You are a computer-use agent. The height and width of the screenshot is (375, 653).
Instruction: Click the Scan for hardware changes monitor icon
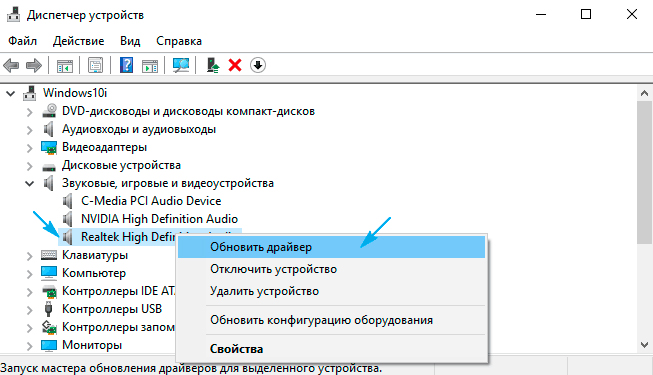(181, 65)
